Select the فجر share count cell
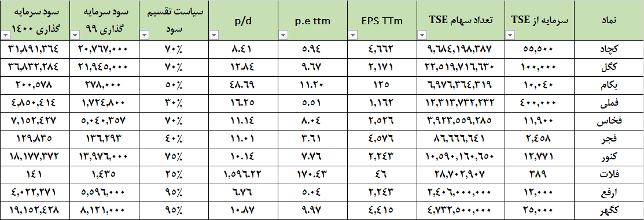Image resolution: width=644 pixels, height=220 pixels. tap(461, 139)
